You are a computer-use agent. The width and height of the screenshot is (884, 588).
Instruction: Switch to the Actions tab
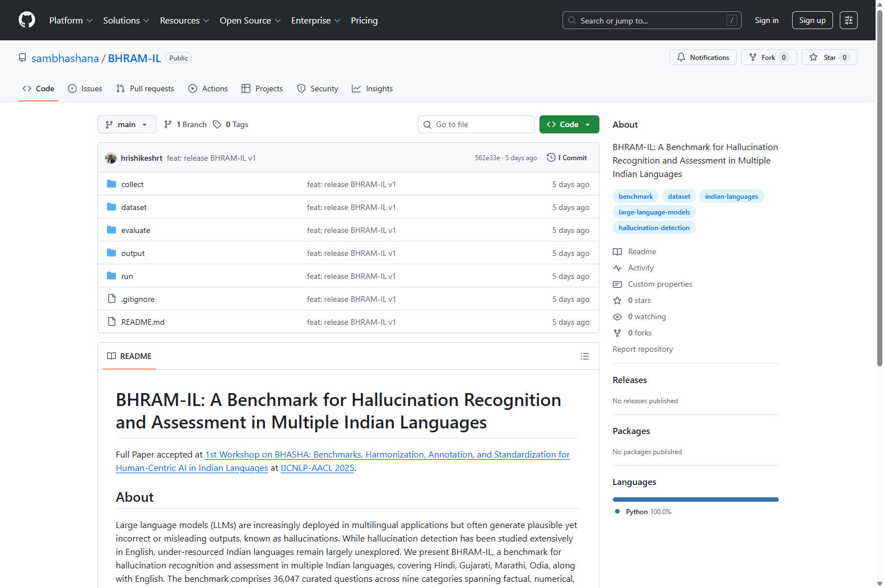point(208,88)
